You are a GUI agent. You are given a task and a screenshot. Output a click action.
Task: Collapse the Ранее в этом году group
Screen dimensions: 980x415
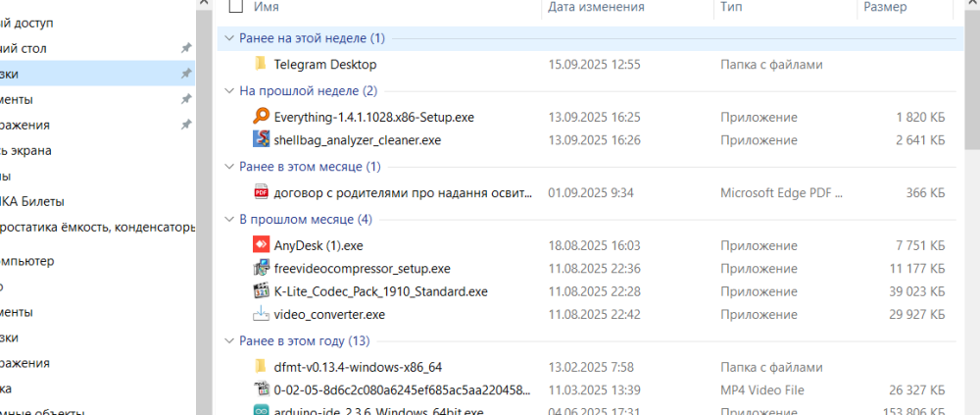pyautogui.click(x=228, y=341)
